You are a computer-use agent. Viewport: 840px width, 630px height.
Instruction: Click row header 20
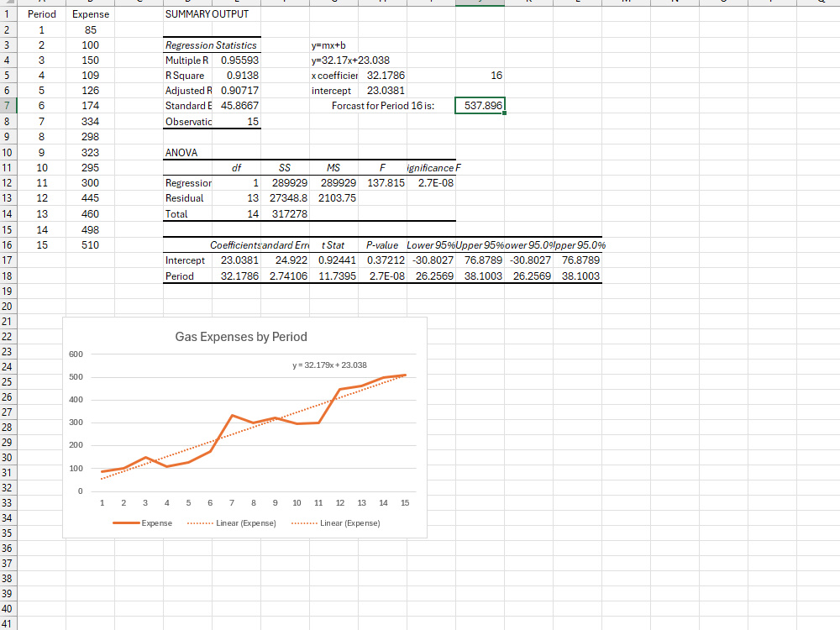coord(7,307)
